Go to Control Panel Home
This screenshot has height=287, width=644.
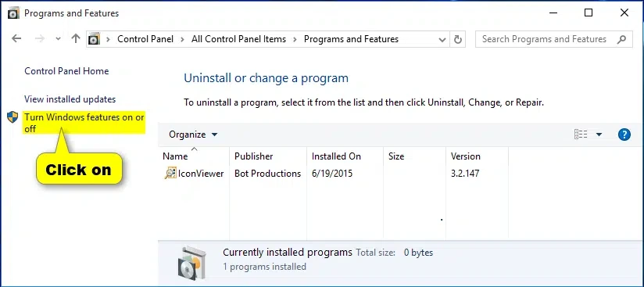pos(66,71)
